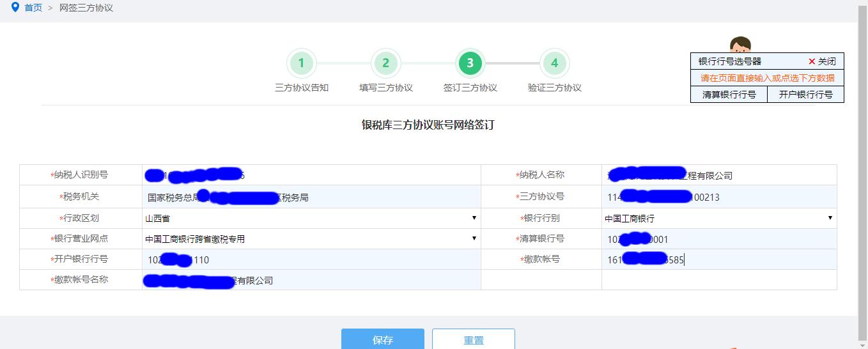Go to 首页 breadcrumb link

[x=33, y=8]
